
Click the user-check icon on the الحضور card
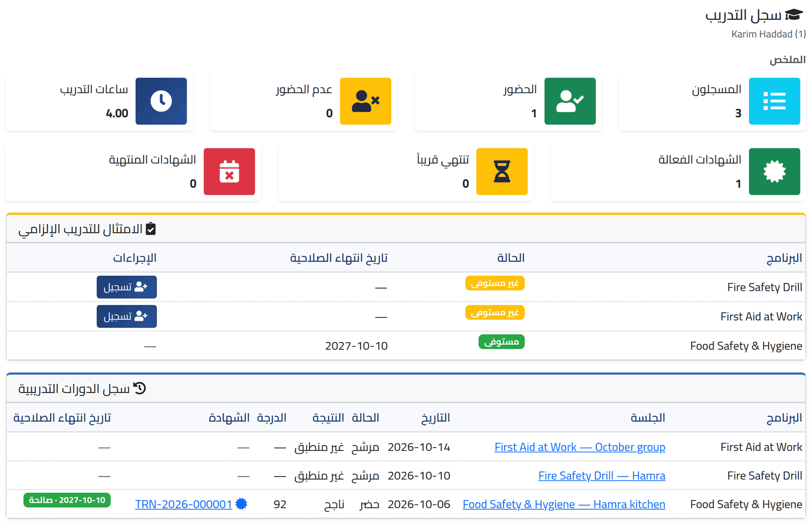(x=570, y=101)
